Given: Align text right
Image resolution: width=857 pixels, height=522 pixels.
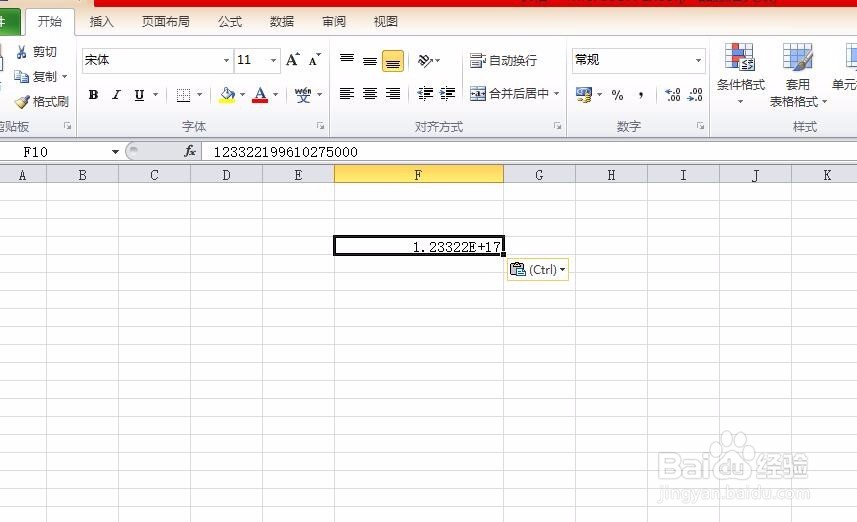Looking at the screenshot, I should (392, 94).
